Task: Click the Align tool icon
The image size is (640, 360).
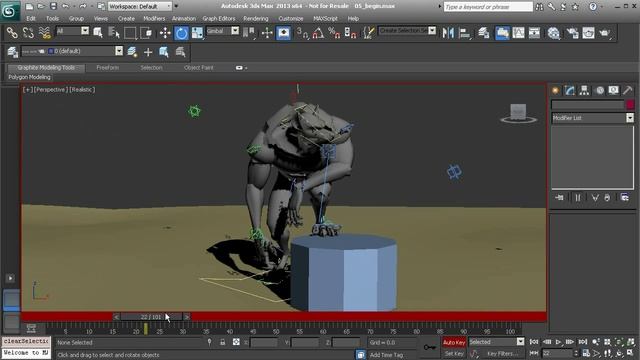Action: coord(464,33)
